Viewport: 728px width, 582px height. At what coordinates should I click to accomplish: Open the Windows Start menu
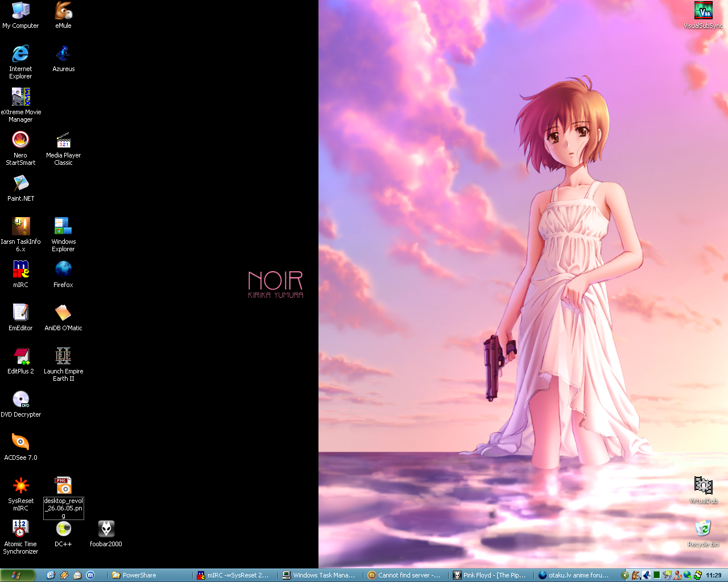point(18,575)
